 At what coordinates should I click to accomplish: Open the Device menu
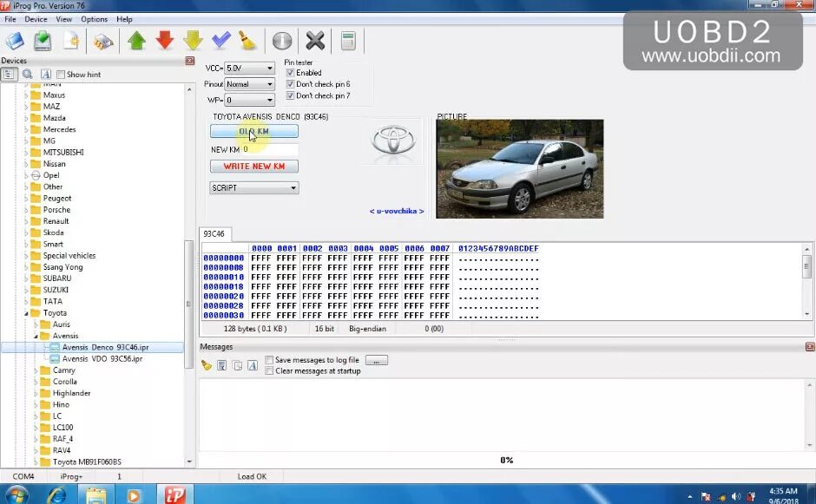click(x=36, y=19)
